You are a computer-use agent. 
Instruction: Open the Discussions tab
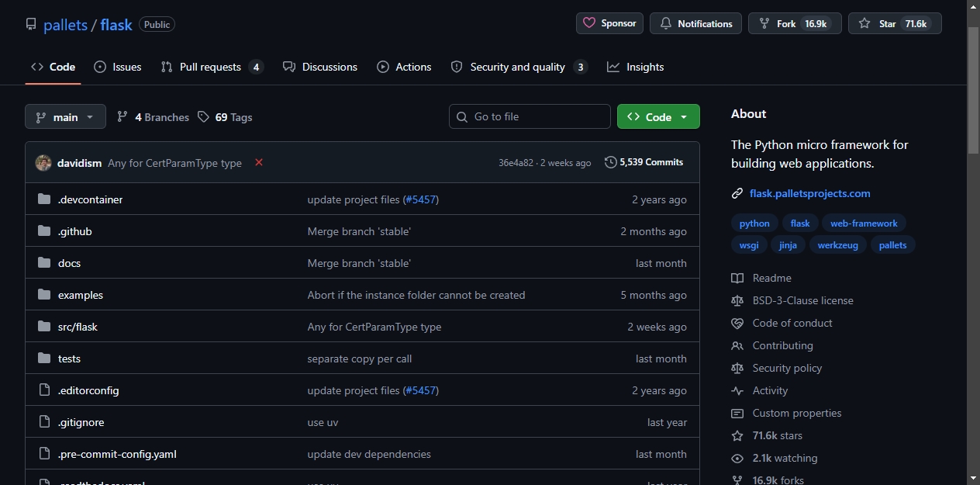(x=320, y=67)
